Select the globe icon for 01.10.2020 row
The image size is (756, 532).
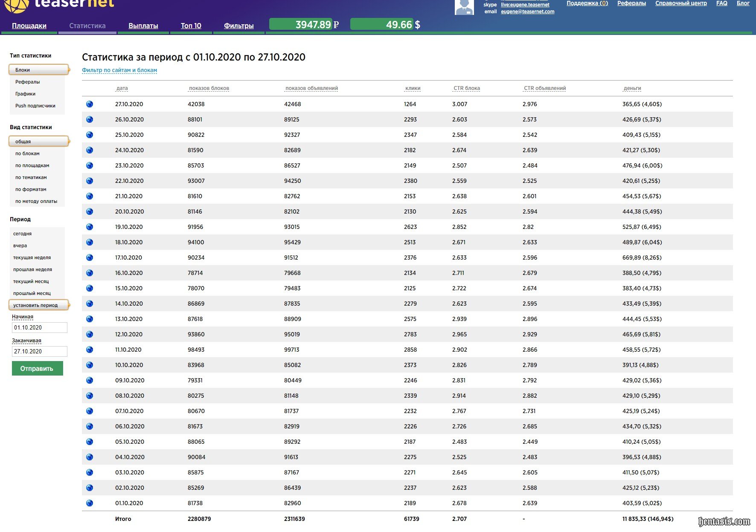[x=90, y=503]
